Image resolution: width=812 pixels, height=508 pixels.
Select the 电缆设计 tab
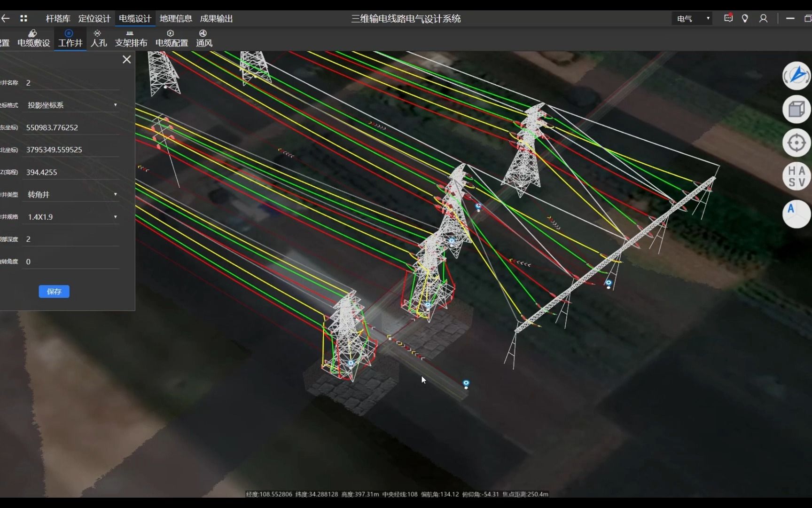pyautogui.click(x=135, y=19)
